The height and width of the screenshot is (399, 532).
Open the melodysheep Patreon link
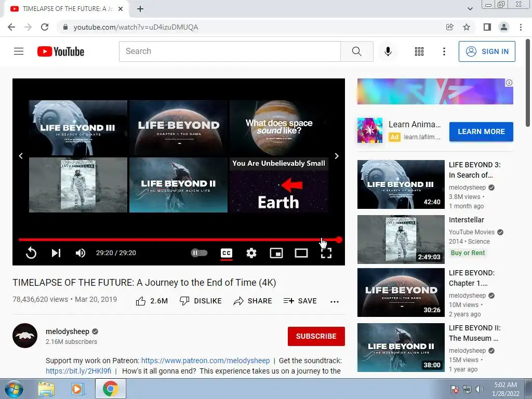[x=205, y=361]
